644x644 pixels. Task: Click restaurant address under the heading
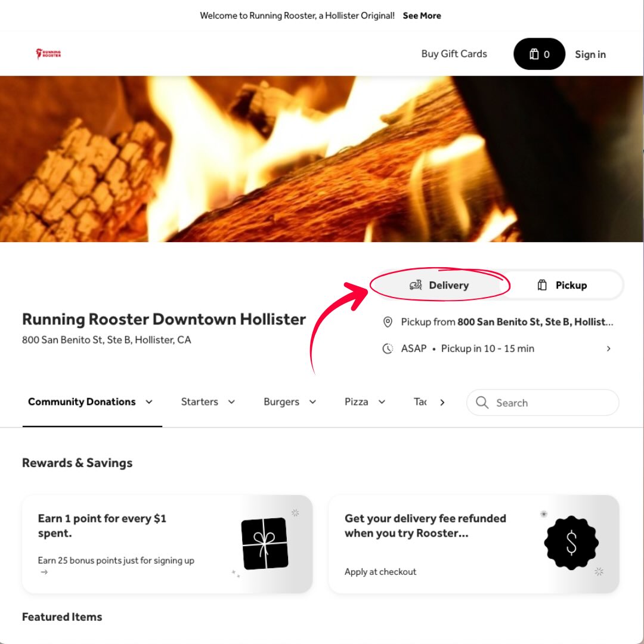(x=106, y=340)
